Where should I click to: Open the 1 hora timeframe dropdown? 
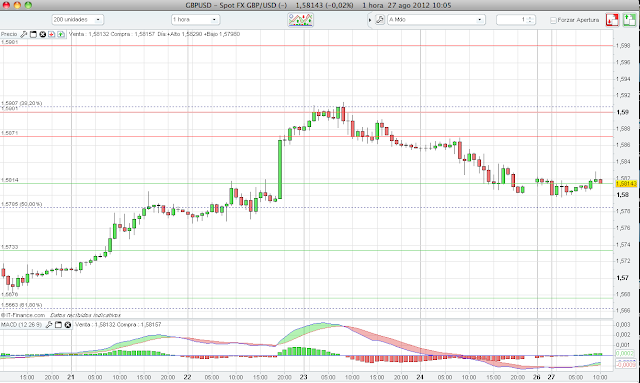(196, 20)
